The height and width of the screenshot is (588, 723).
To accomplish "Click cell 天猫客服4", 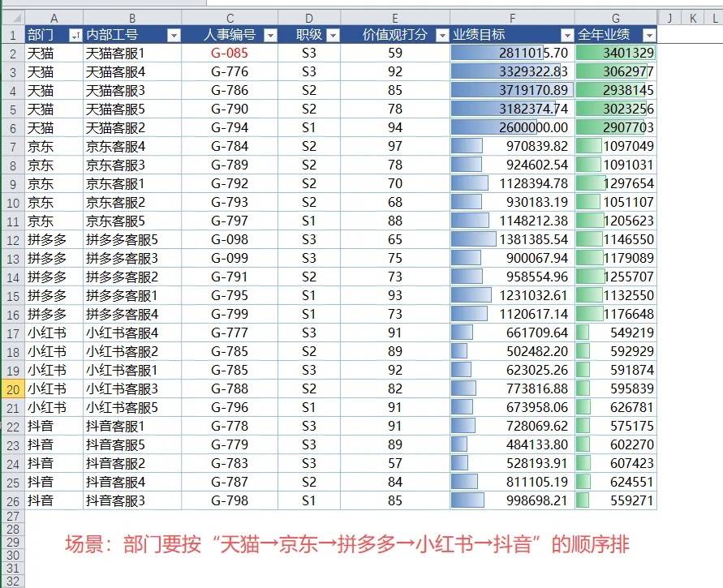I will (132, 72).
